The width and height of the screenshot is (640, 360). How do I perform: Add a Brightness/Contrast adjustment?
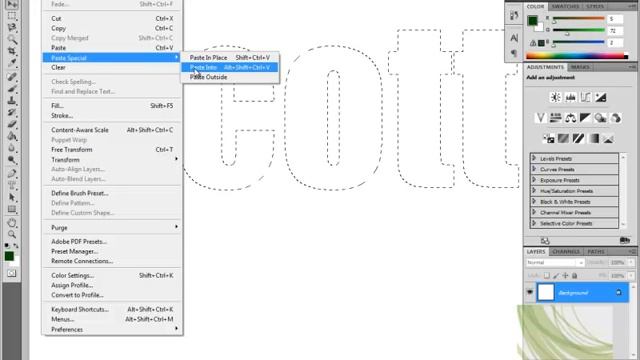point(556,97)
